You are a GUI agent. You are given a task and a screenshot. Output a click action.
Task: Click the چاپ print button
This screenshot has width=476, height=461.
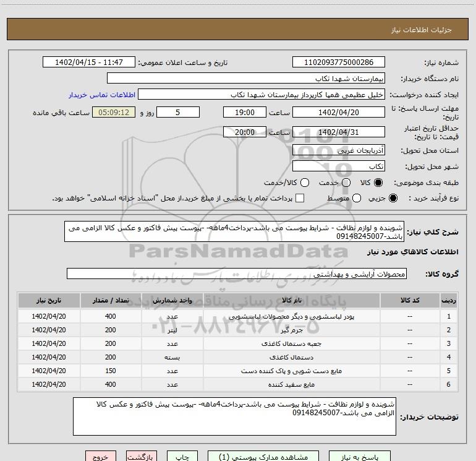pos(182,457)
